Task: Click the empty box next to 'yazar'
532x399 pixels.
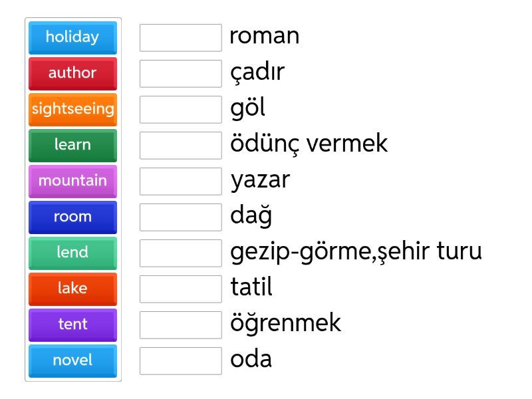Action: (x=180, y=181)
